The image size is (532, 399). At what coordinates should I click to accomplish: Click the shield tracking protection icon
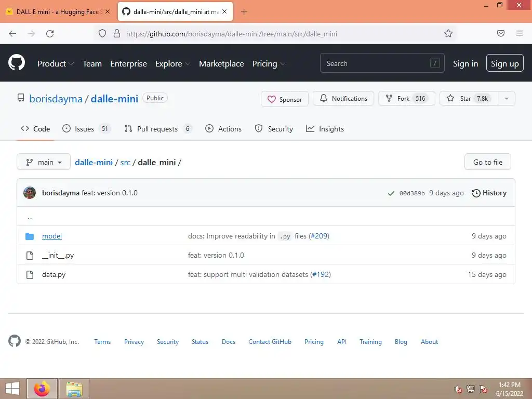coord(102,33)
